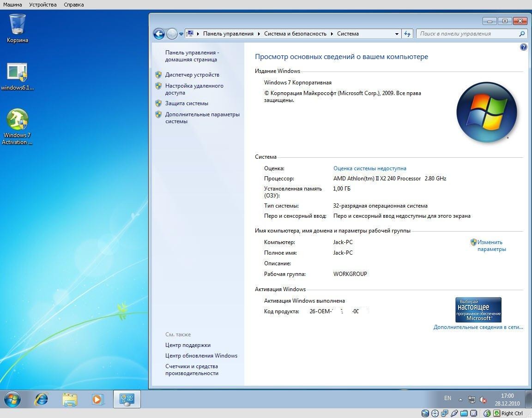Image resolution: width=532 pixels, height=418 pixels.
Task: Open the Корзина recycle bin icon
Action: [x=17, y=29]
